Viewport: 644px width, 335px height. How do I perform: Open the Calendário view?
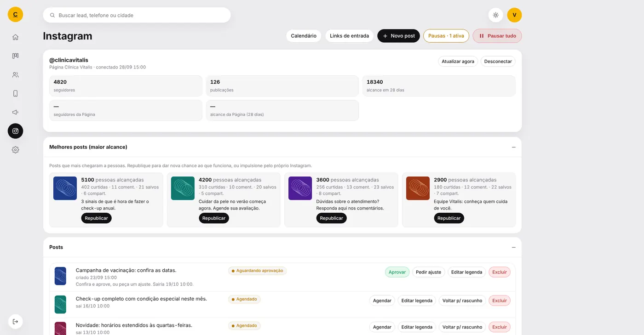click(304, 36)
